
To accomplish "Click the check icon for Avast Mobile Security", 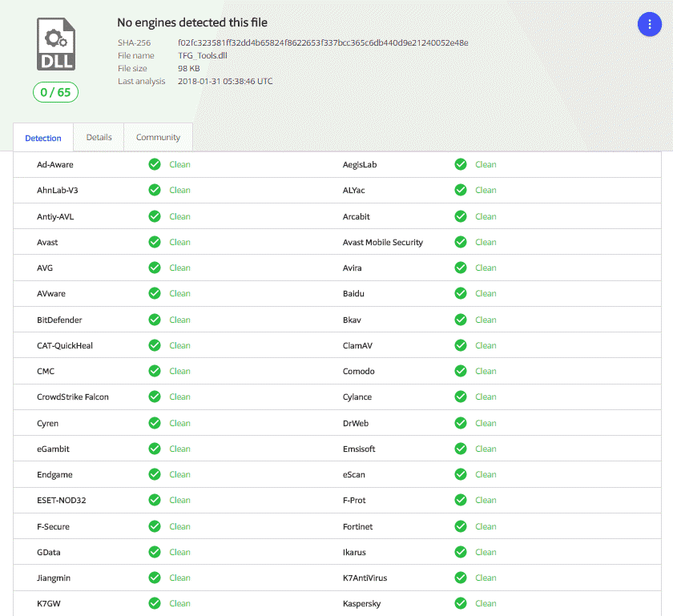I will 461,243.
